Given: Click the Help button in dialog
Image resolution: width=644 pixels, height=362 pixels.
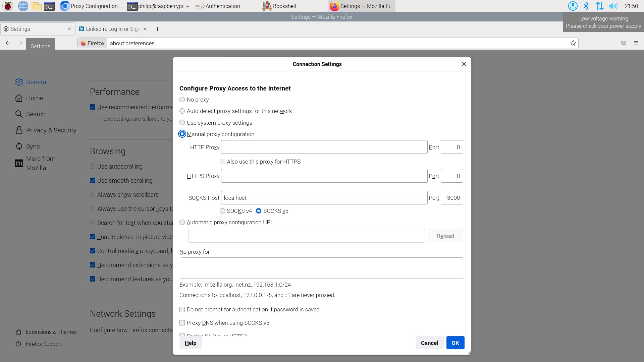Looking at the screenshot, I should pos(191,343).
